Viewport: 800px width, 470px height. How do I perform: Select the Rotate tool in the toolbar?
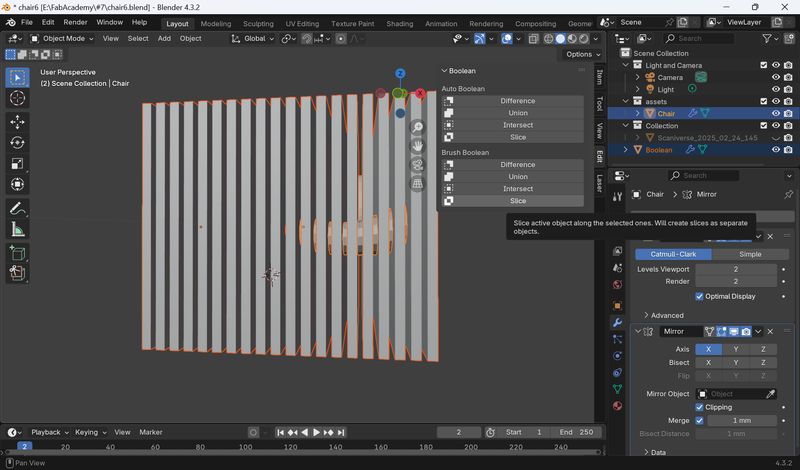[17, 143]
